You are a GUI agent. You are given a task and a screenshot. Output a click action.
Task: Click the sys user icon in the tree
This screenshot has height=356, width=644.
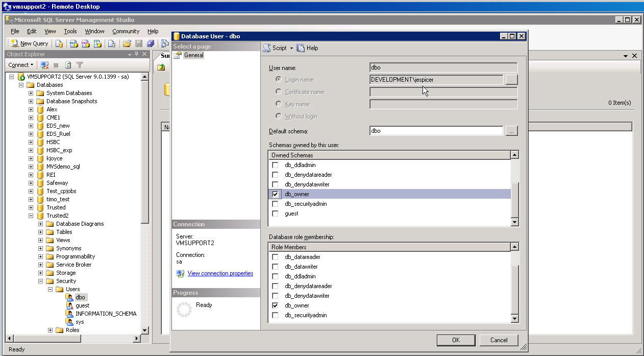(70, 322)
